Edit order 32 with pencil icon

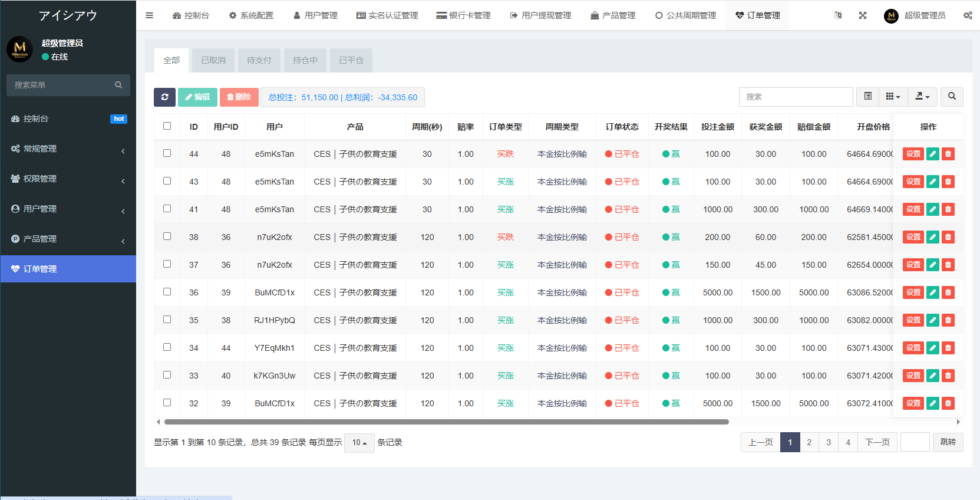coord(933,403)
